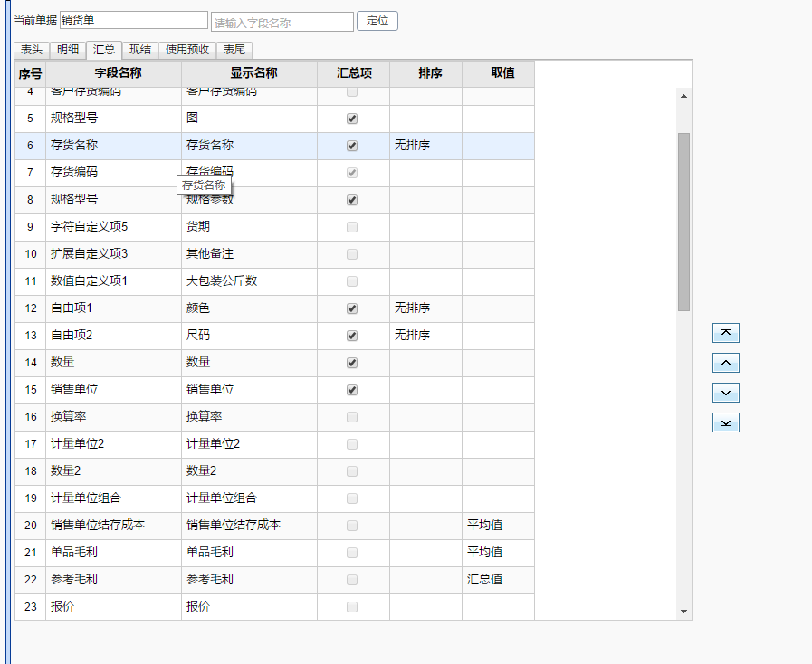Click the 序号 column header

tap(30, 73)
